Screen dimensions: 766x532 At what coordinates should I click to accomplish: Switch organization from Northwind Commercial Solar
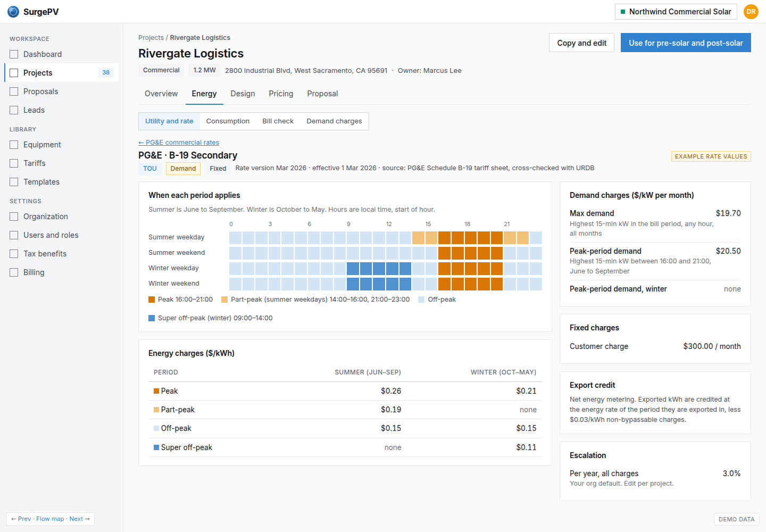point(676,12)
